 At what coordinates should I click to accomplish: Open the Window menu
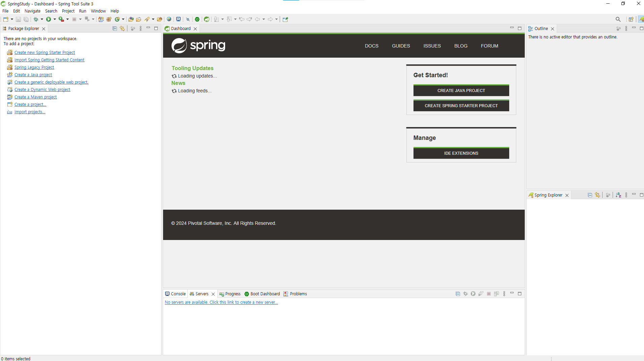(98, 11)
